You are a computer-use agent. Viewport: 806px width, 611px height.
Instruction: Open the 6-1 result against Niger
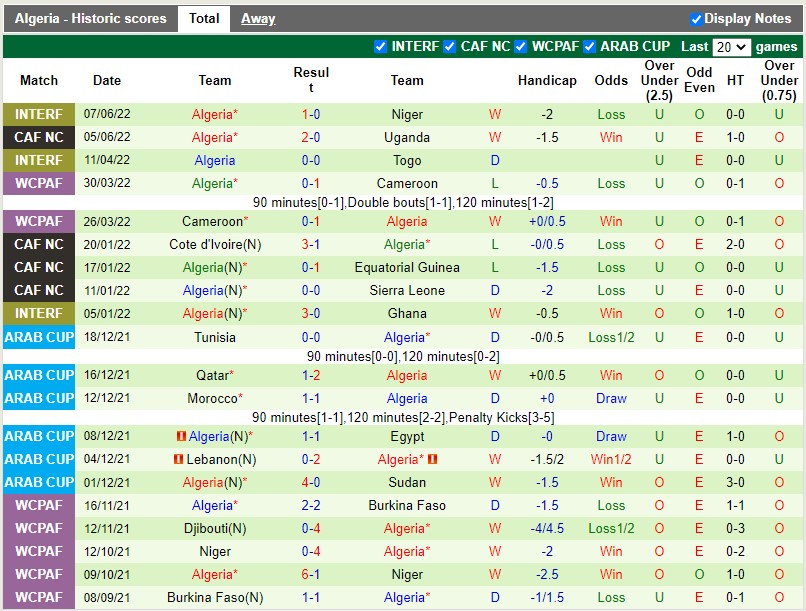point(311,574)
